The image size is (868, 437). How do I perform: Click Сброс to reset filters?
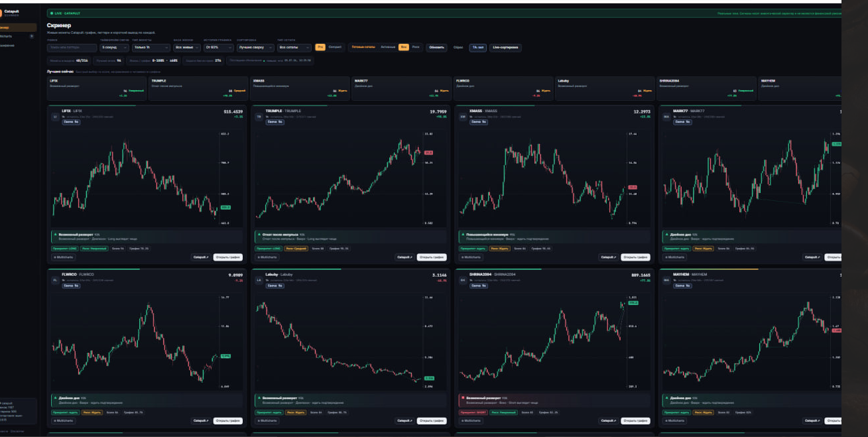[x=458, y=48]
